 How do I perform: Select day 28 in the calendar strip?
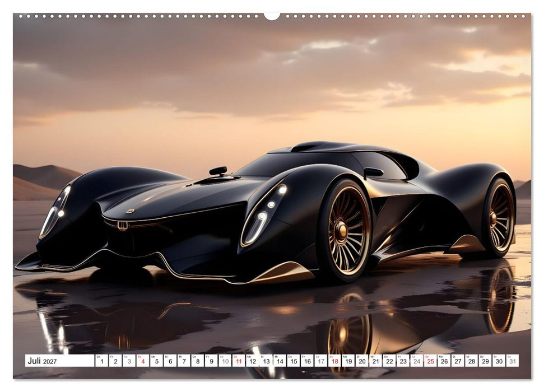click(472, 361)
